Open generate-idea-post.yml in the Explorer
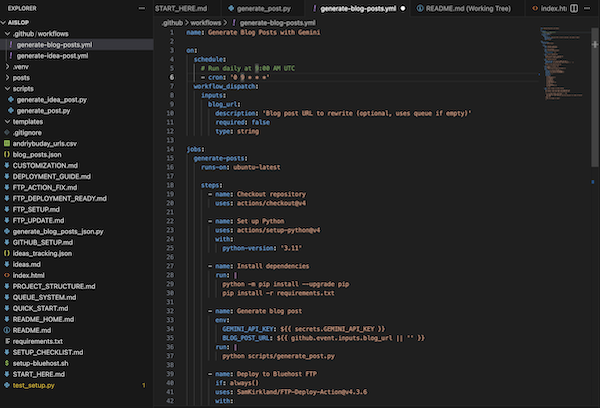 (x=52, y=55)
